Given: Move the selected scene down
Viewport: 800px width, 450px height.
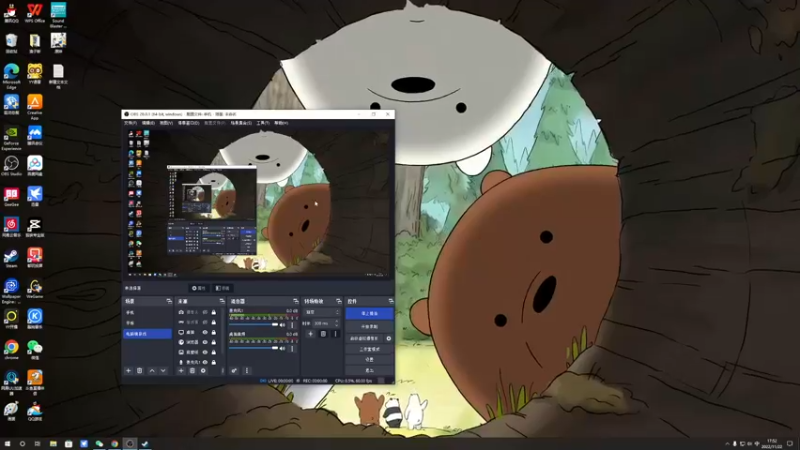Looking at the screenshot, I should (163, 371).
